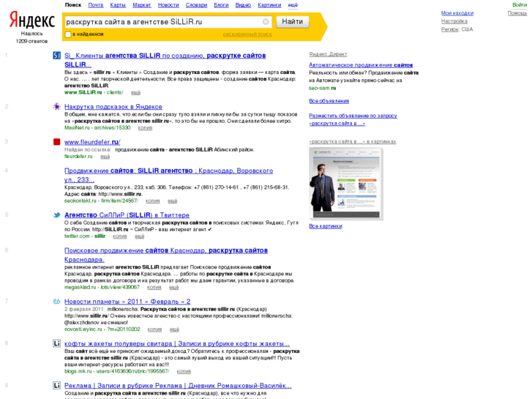Expand 'ещё' under megasklad.ru result

(x=174, y=287)
